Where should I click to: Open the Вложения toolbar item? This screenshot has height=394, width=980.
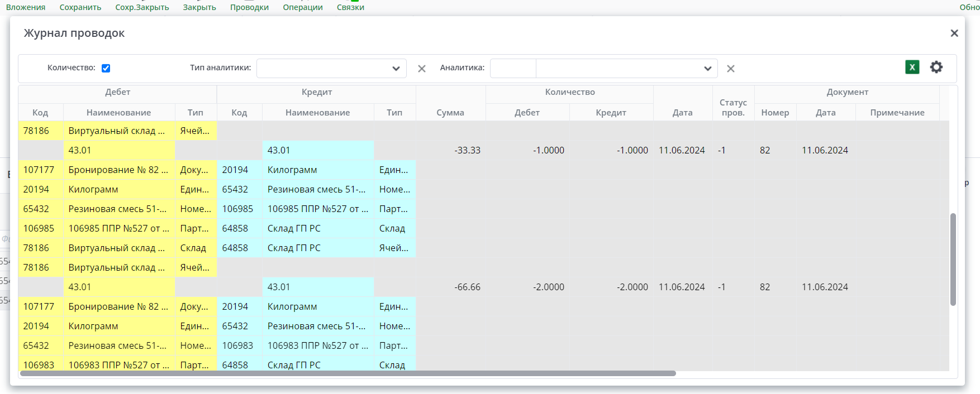(26, 7)
